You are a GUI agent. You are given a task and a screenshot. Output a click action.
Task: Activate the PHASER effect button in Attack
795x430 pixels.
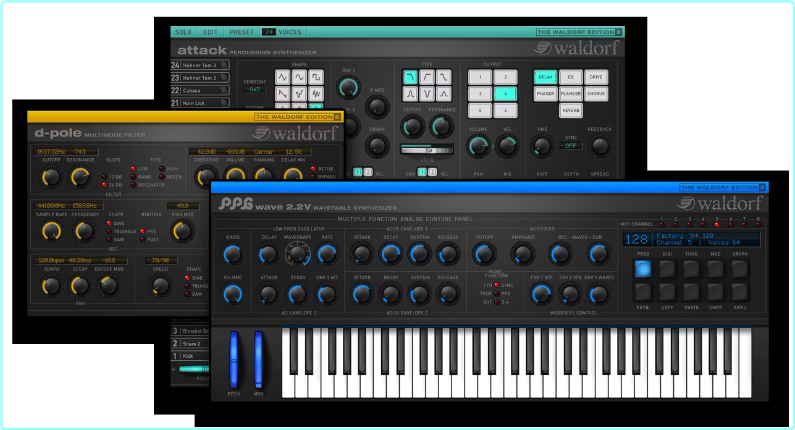(x=545, y=94)
